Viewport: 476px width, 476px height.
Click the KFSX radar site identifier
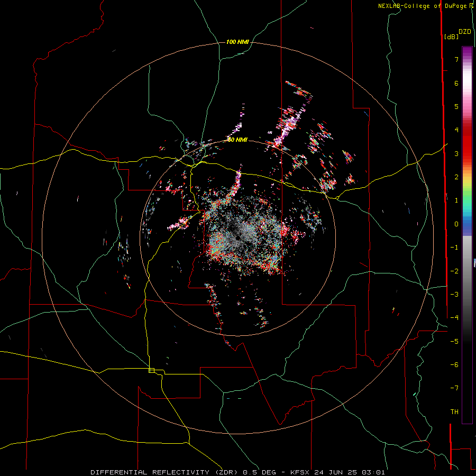tap(300, 472)
